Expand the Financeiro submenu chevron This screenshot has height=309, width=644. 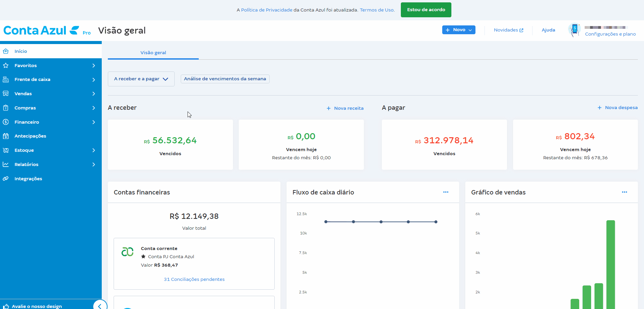pos(94,122)
